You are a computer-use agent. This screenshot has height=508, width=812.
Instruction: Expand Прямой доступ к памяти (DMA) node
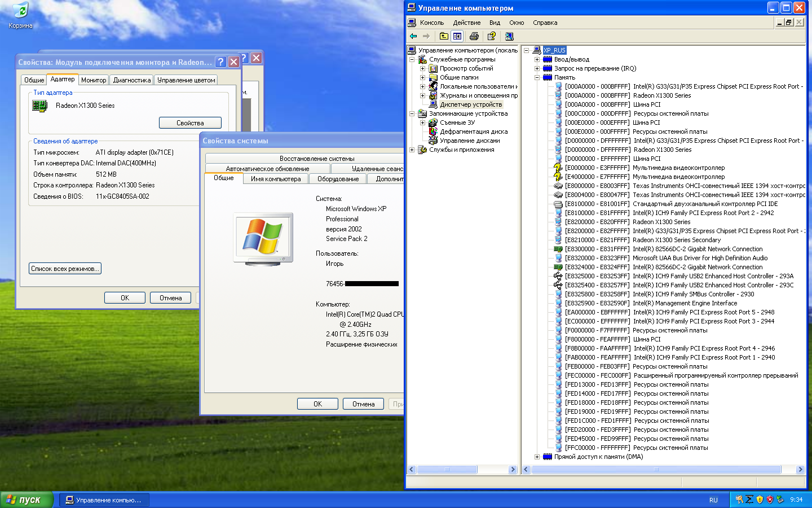[x=537, y=457]
